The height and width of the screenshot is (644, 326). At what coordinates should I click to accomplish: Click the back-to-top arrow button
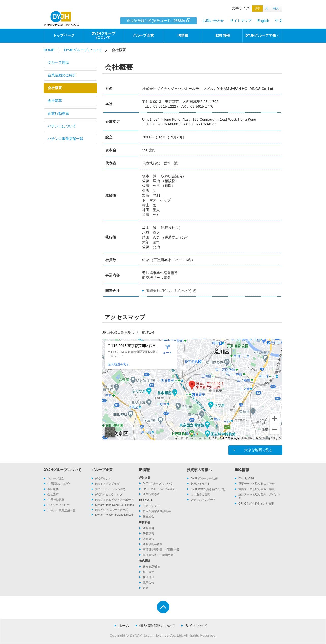163,607
